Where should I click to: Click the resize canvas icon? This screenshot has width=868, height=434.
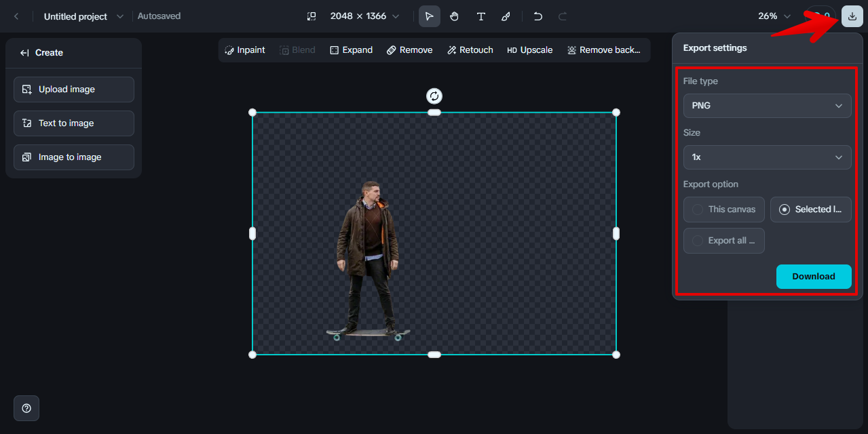click(x=312, y=16)
